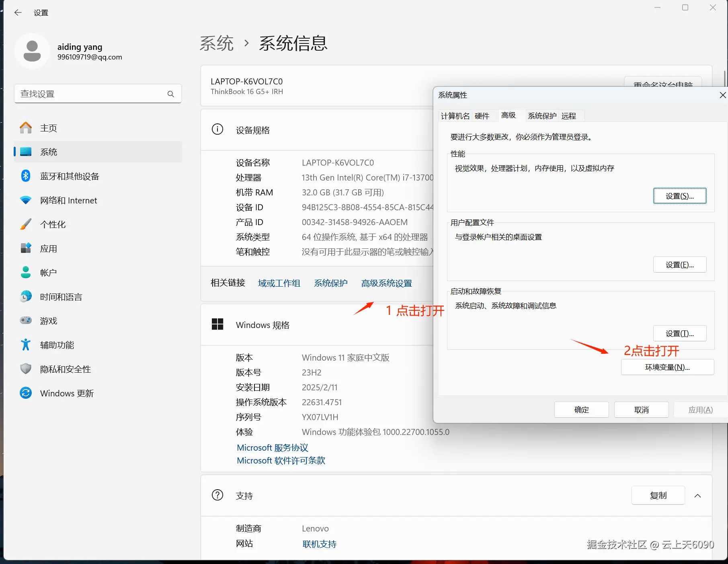Viewport: 728px width, 564px height.
Task: Click the product ID 00342-31458-94926-AAOEM
Action: tap(355, 222)
